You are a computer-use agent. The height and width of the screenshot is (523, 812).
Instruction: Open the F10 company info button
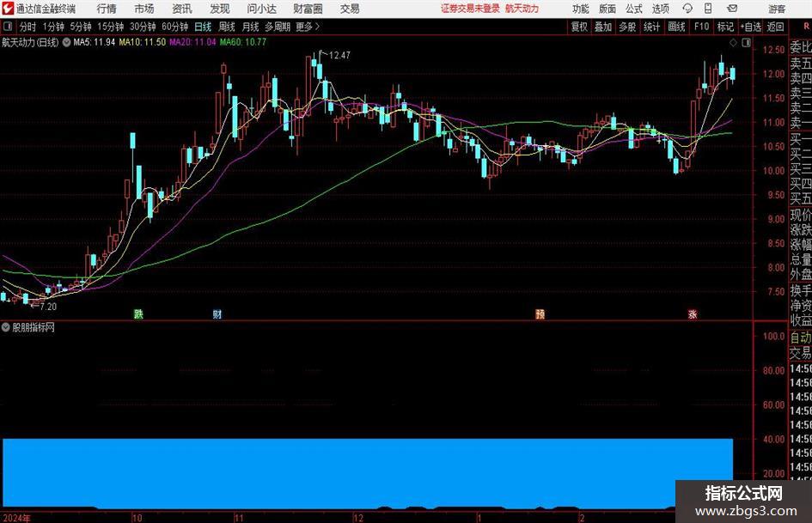[x=702, y=27]
